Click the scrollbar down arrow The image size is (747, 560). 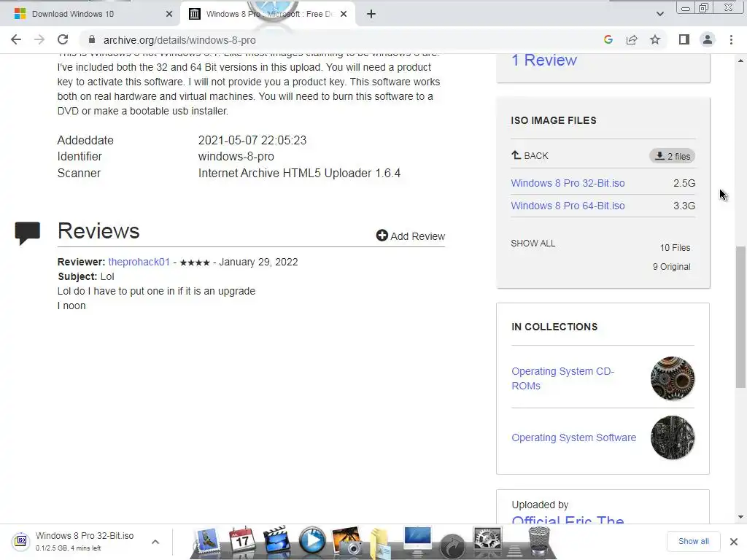coord(740,517)
